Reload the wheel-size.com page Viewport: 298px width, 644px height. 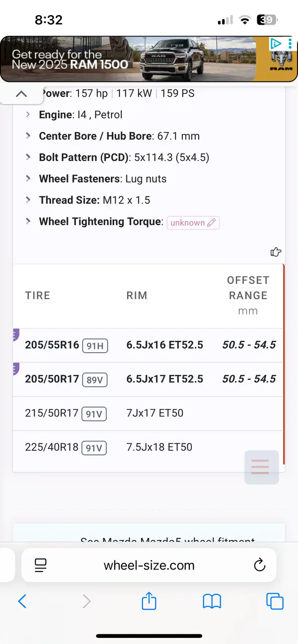[x=259, y=565]
